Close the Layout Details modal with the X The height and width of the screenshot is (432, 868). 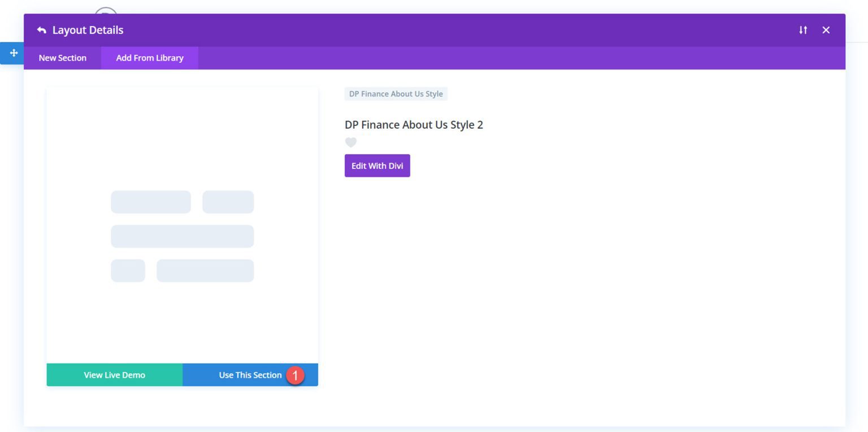coord(826,30)
